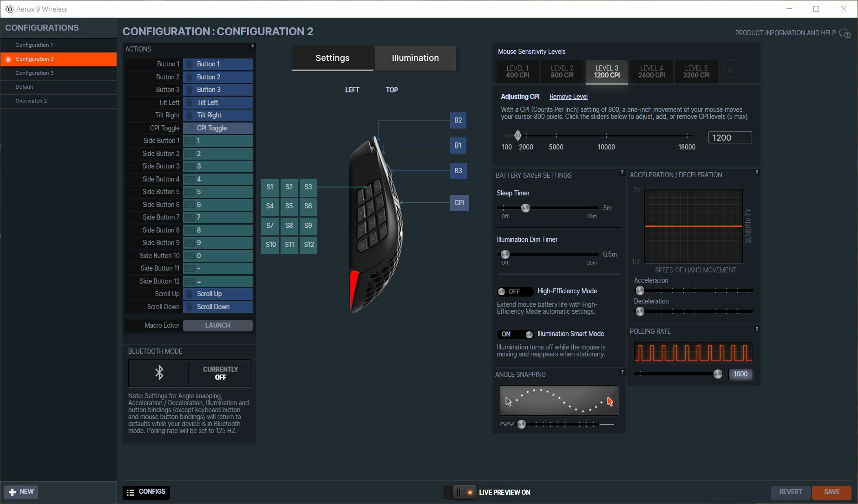The width and height of the screenshot is (858, 504).
Task: Save the current configuration
Action: 831,492
